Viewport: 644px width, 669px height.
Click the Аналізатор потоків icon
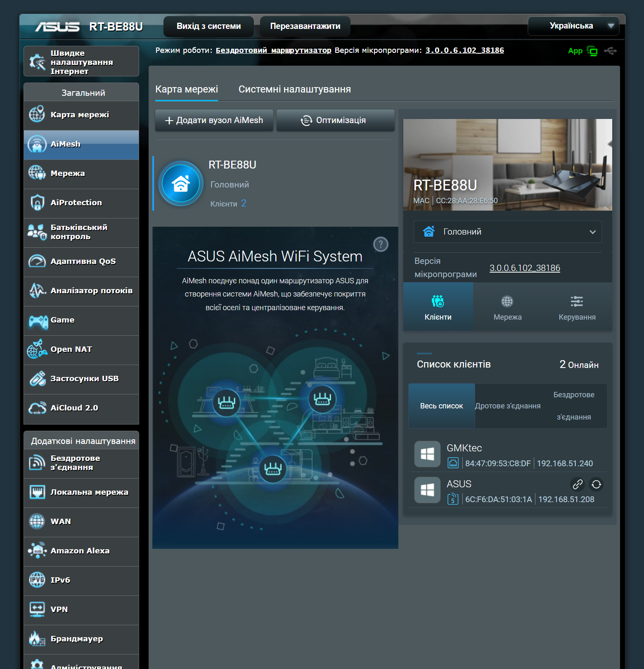pyautogui.click(x=37, y=291)
